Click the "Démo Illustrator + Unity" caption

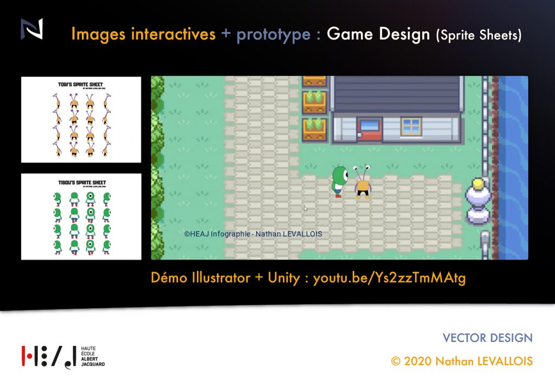click(225, 278)
